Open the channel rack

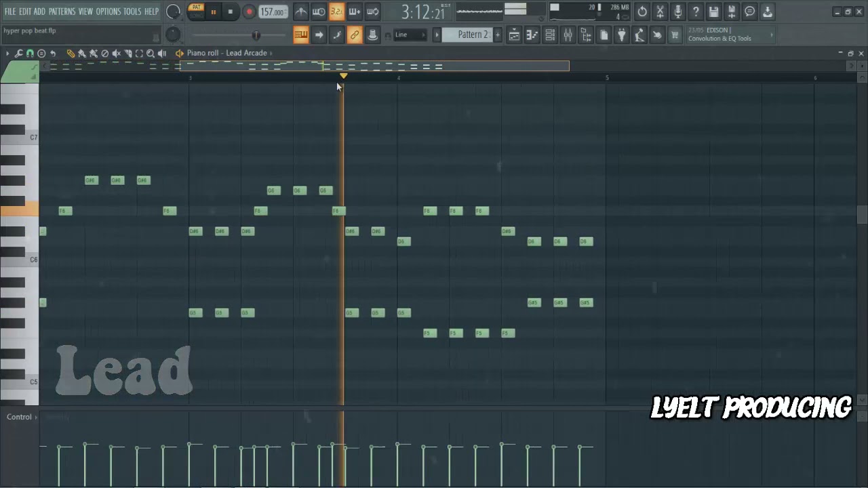(x=550, y=35)
